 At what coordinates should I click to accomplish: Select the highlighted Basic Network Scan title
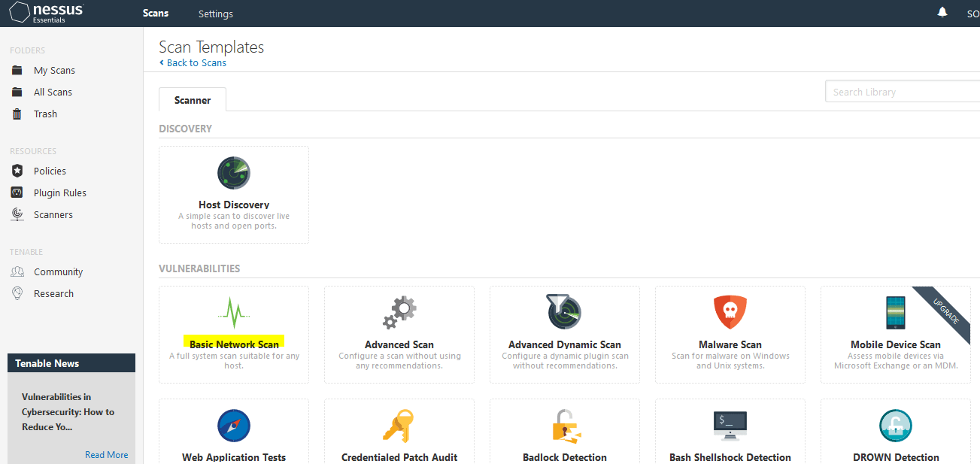(x=234, y=344)
